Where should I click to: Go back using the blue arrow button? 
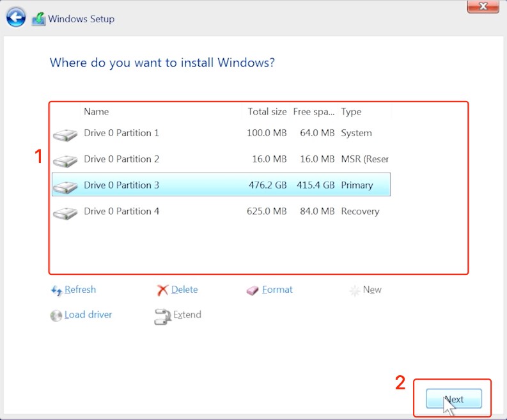(x=15, y=17)
